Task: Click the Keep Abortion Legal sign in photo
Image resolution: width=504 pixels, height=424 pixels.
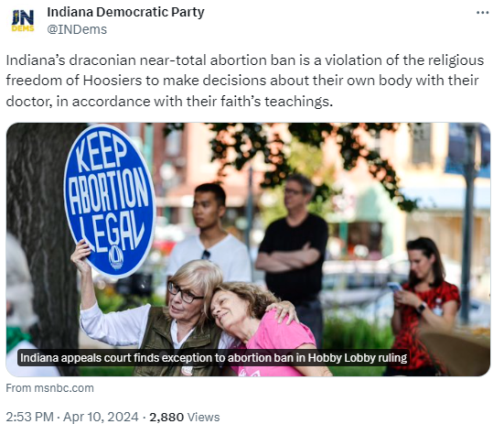Action: click(x=110, y=201)
